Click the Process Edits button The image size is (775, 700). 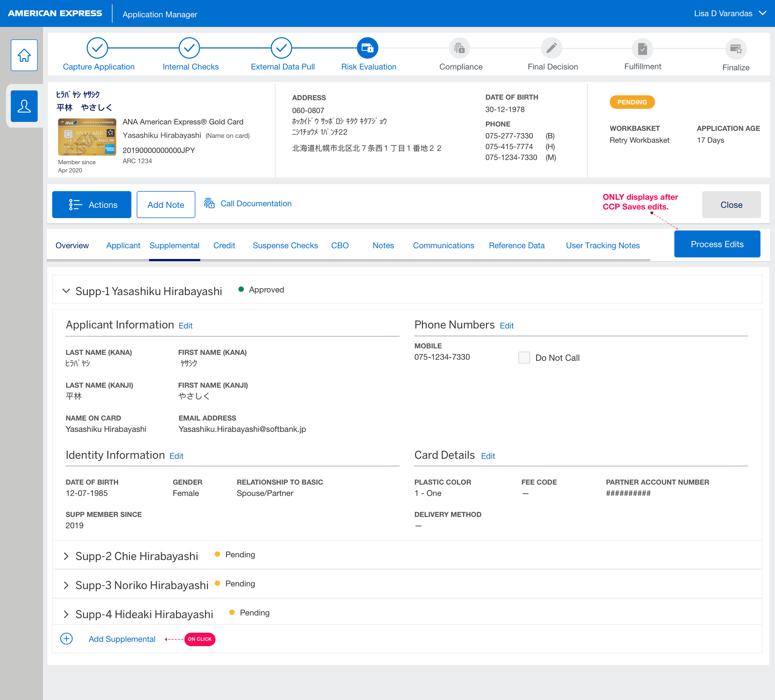[x=717, y=244]
